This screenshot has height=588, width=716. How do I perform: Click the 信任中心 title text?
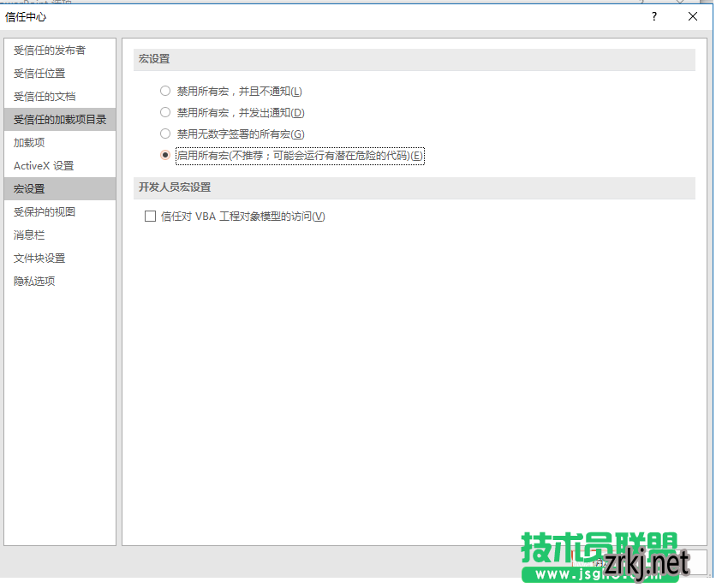[26, 17]
